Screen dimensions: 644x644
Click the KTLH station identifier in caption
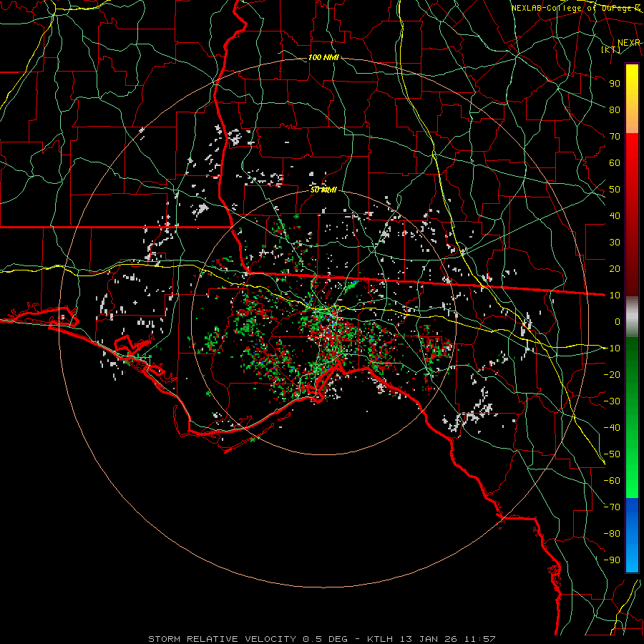pyautogui.click(x=379, y=639)
